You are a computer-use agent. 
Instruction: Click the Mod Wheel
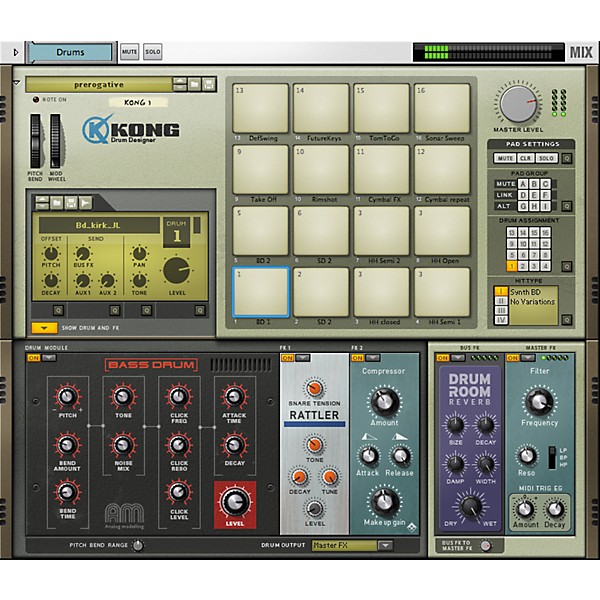pyautogui.click(x=55, y=141)
